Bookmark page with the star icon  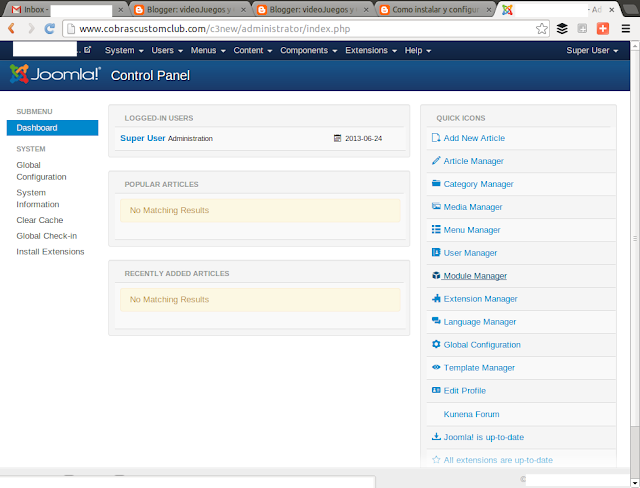(542, 29)
